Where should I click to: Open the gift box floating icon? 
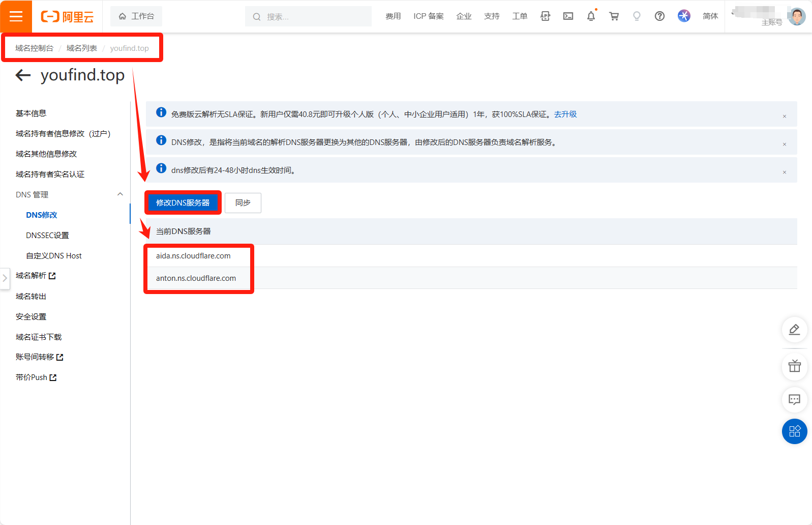794,366
